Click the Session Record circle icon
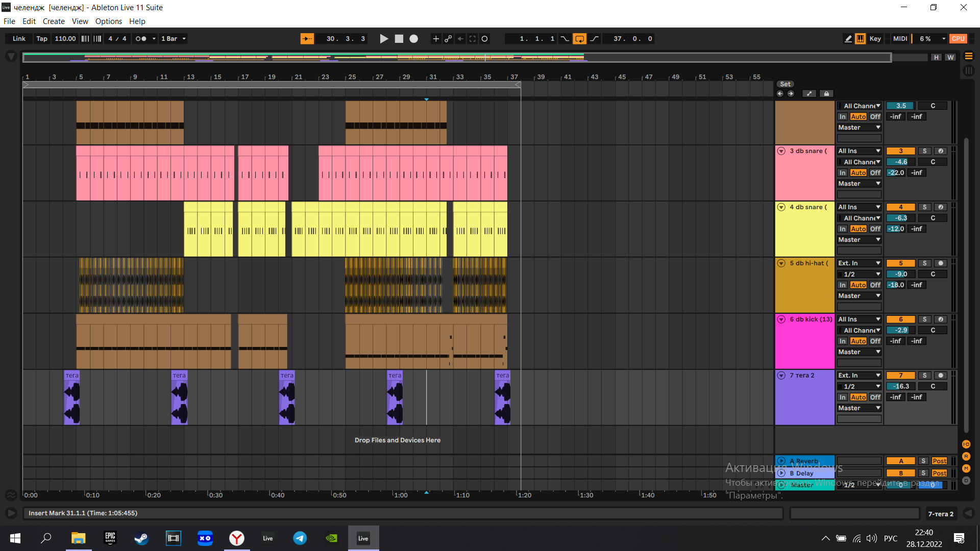Screen dimensions: 980x551 click(x=485, y=39)
